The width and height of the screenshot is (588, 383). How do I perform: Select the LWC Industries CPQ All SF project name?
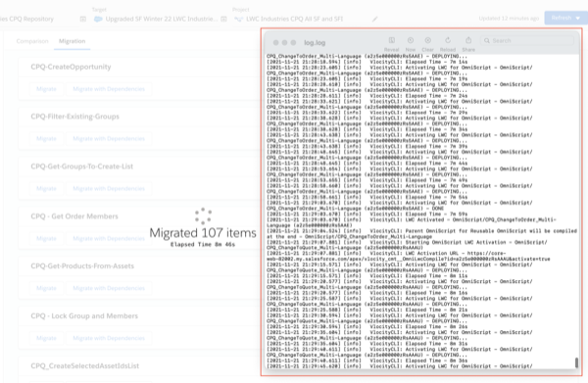(294, 19)
